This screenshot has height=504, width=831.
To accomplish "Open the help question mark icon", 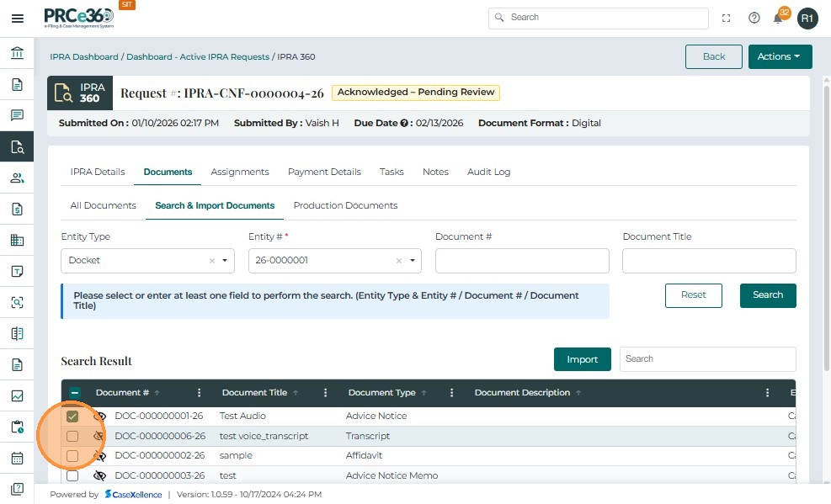I will click(x=754, y=18).
